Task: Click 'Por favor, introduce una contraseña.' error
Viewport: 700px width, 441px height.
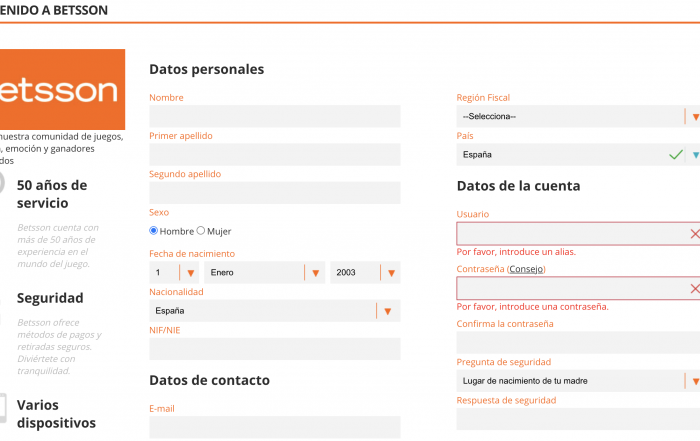Action: coord(533,307)
